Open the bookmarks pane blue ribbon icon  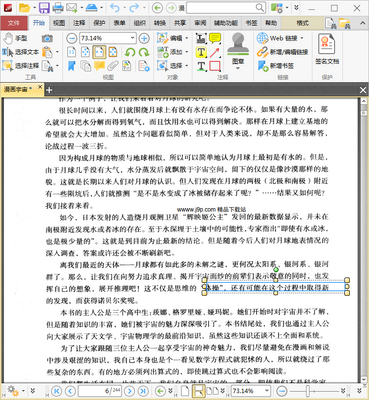click(72, 66)
